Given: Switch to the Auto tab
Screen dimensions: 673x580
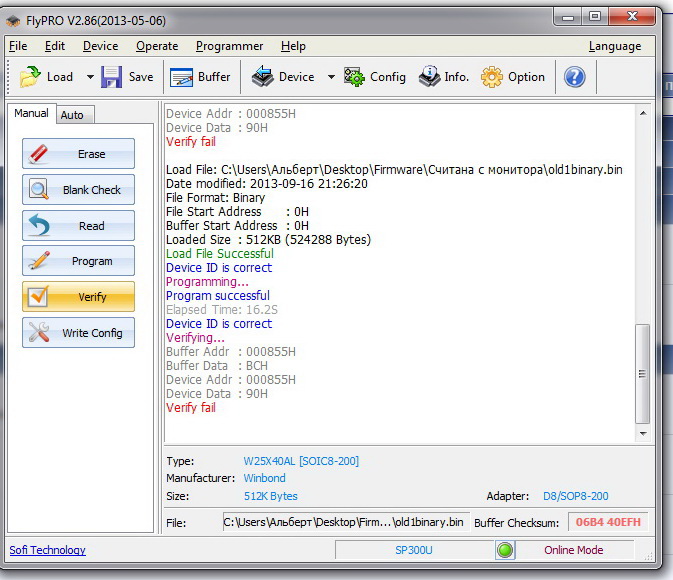Looking at the screenshot, I should click(72, 115).
